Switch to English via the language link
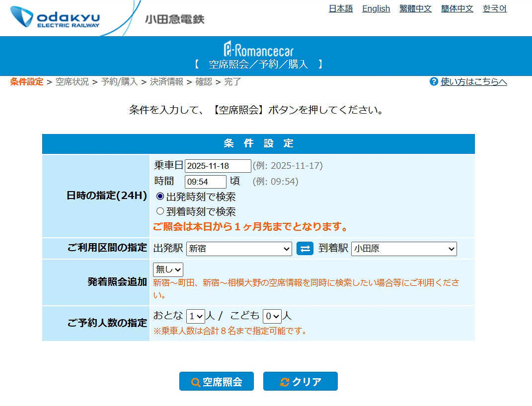The height and width of the screenshot is (406, 532). click(x=376, y=8)
